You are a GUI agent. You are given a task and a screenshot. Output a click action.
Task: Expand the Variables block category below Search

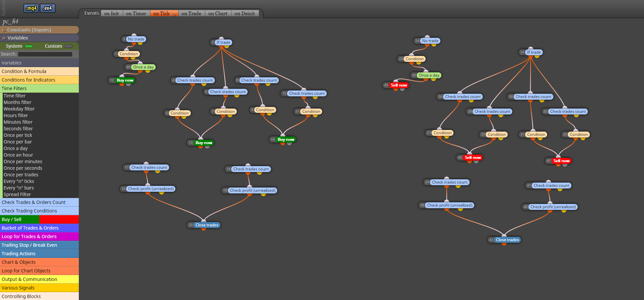pos(39,63)
